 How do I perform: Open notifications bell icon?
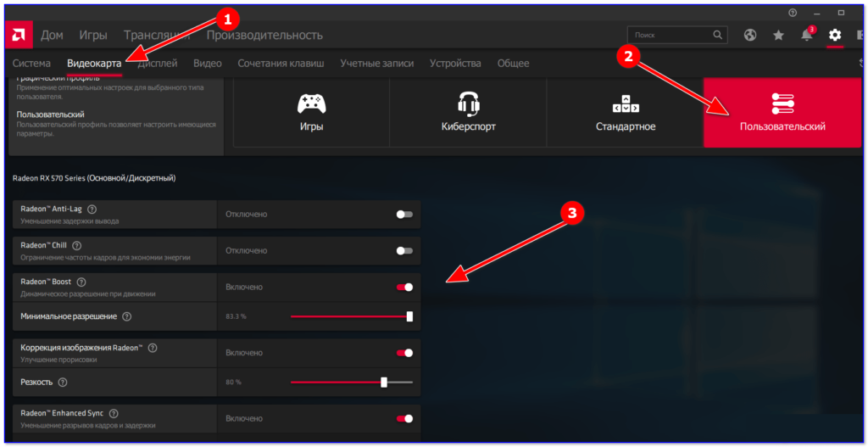point(807,35)
